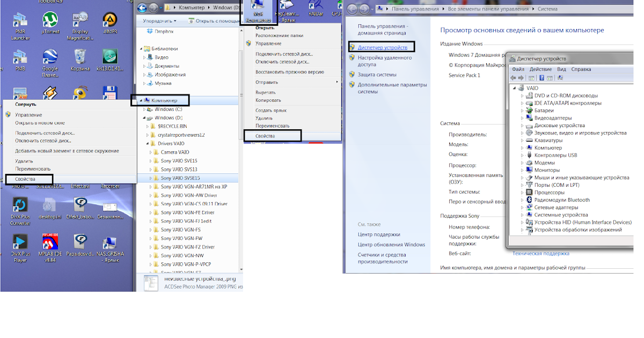This screenshot has height=338, width=644.
Task: Click the Батареи battery icon in Device Manager
Action: tap(530, 111)
